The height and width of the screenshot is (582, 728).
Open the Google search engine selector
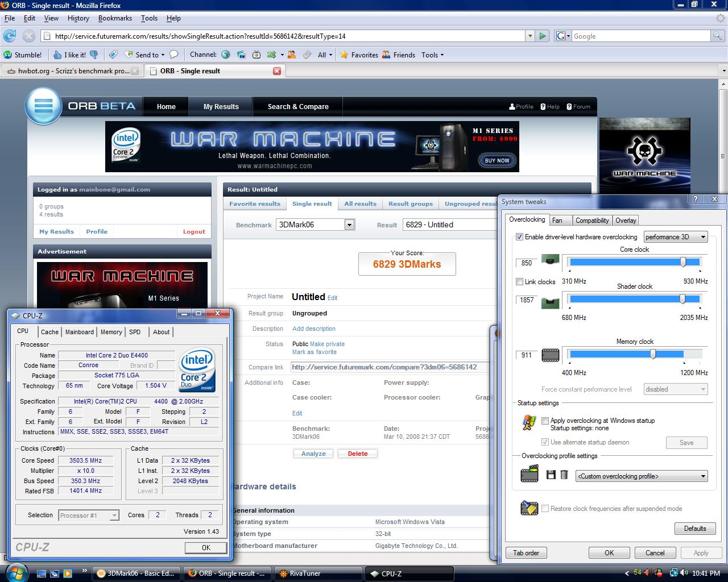click(x=562, y=36)
